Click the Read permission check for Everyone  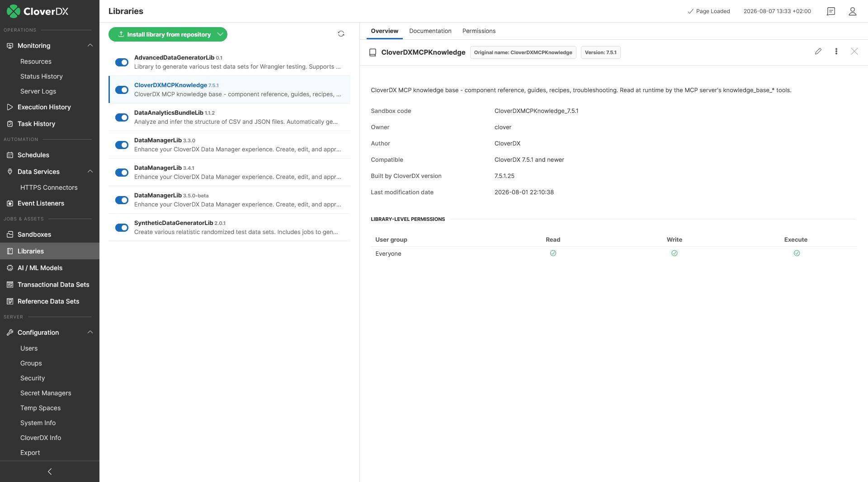point(553,253)
